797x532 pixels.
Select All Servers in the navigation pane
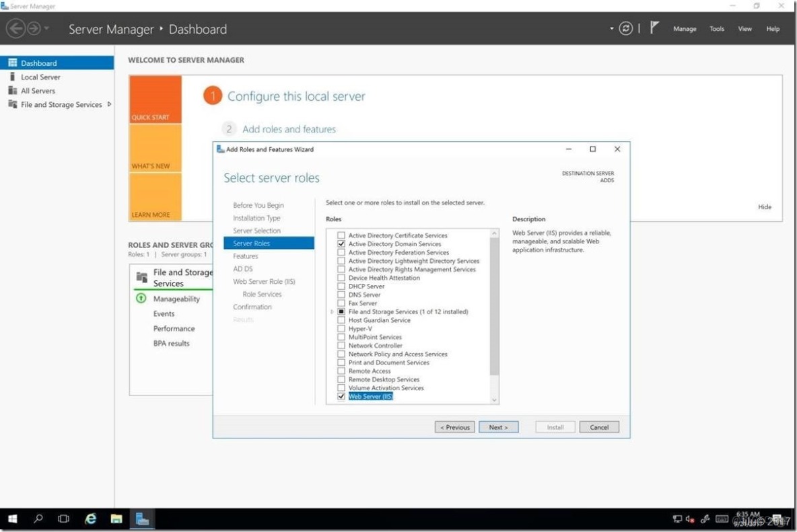tap(38, 90)
